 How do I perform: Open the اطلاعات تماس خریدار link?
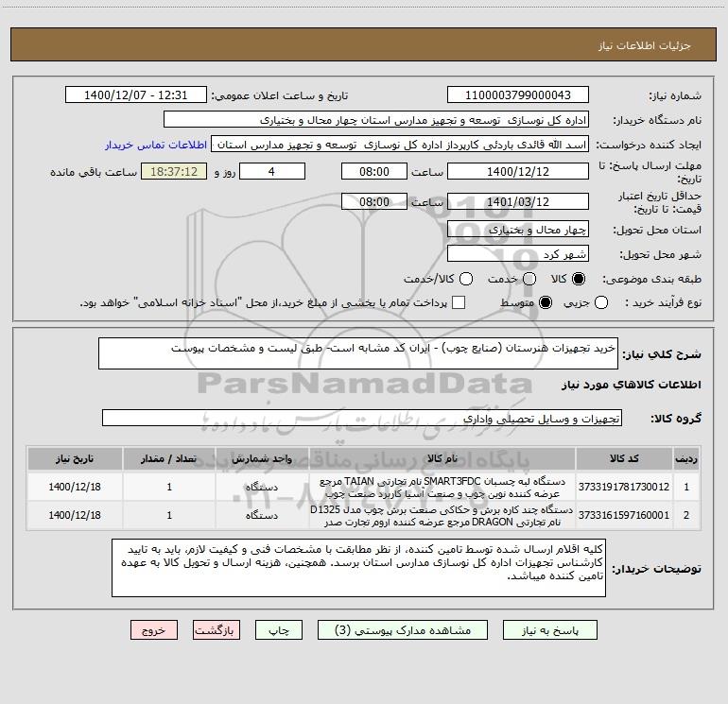(x=156, y=145)
